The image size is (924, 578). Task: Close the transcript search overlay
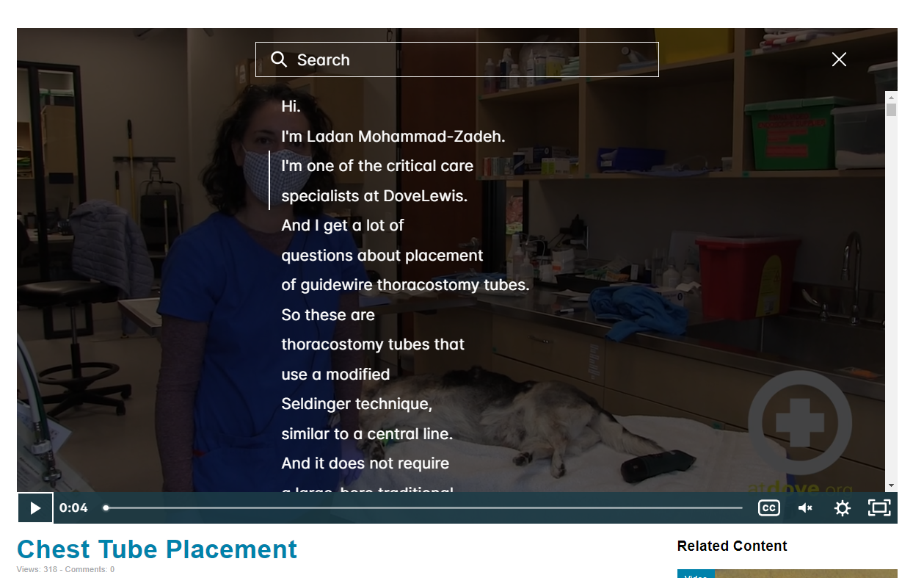(x=839, y=59)
